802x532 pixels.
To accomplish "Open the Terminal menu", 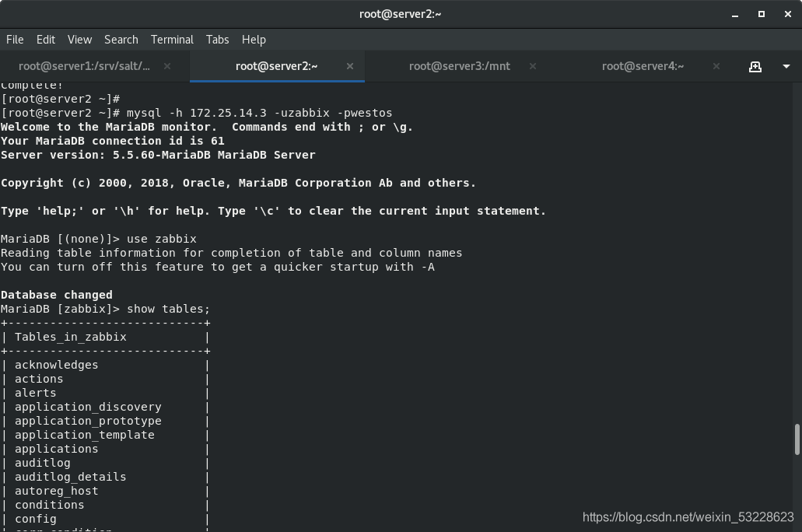I will 172,40.
